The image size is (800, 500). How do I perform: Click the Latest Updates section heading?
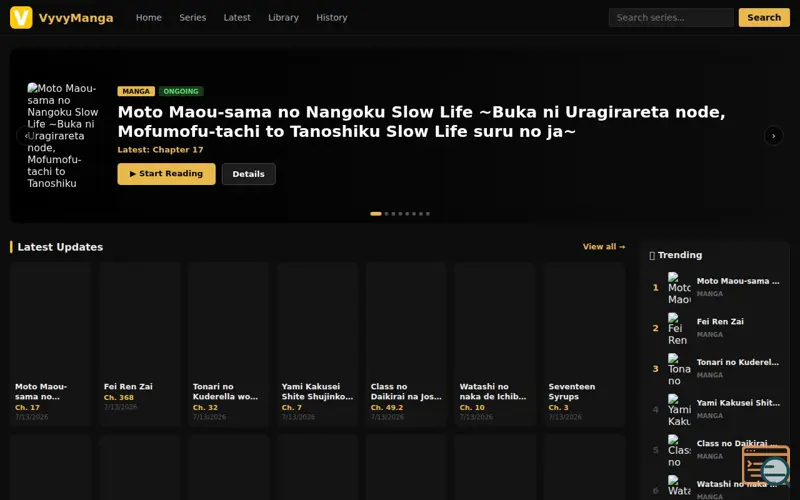pyautogui.click(x=60, y=247)
